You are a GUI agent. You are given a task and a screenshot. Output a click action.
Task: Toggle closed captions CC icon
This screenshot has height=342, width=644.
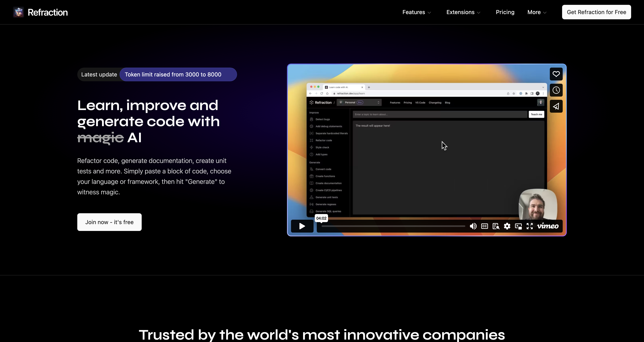484,226
